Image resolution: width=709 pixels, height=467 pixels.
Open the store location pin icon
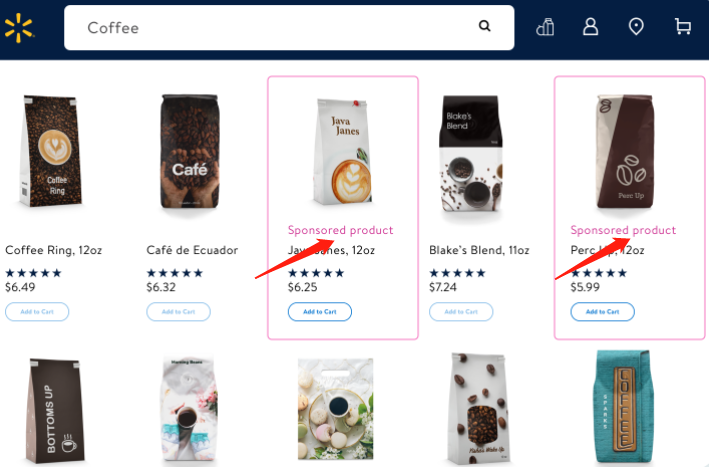coord(636,27)
